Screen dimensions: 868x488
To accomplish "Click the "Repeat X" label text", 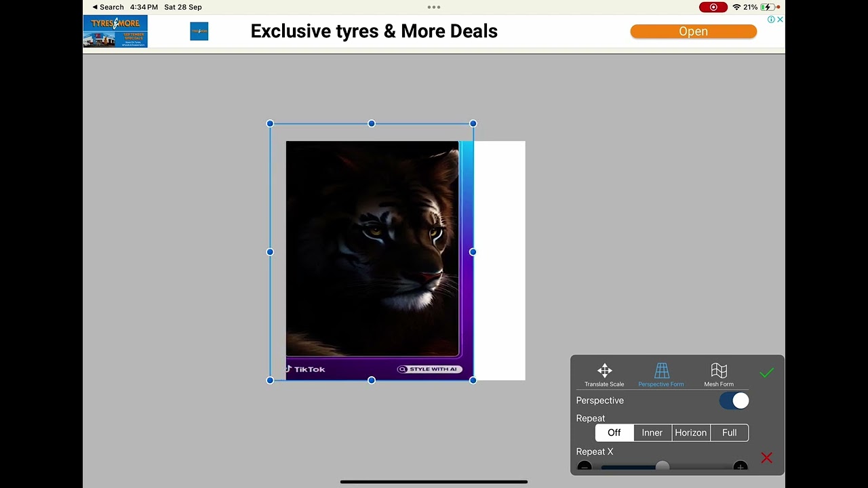I will (595, 451).
